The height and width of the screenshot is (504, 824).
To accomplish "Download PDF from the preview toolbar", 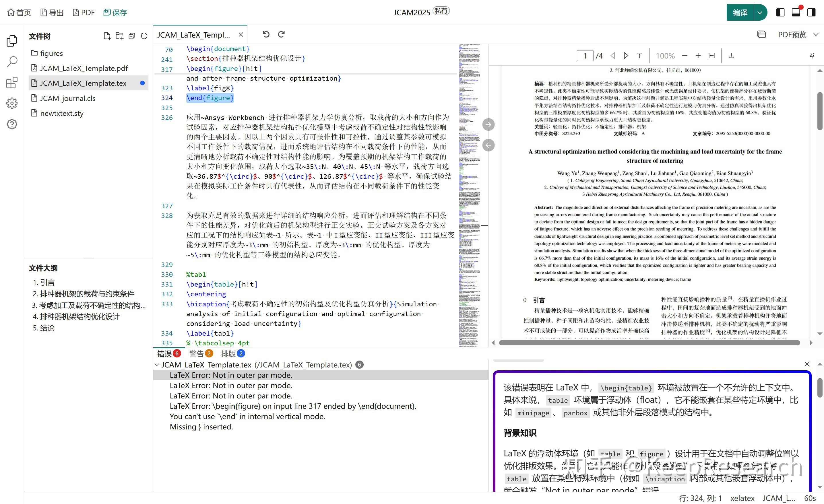I will [x=731, y=56].
